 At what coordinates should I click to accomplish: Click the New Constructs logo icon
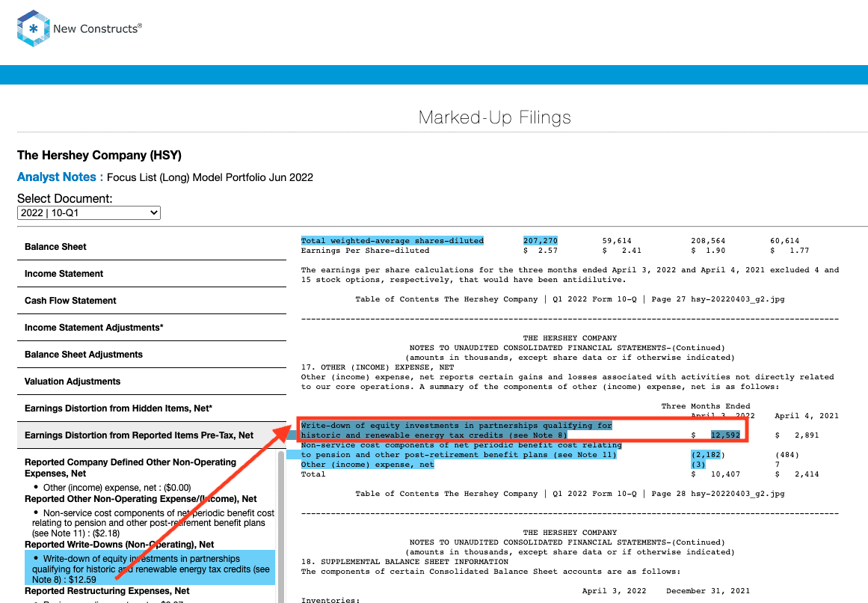(x=33, y=28)
